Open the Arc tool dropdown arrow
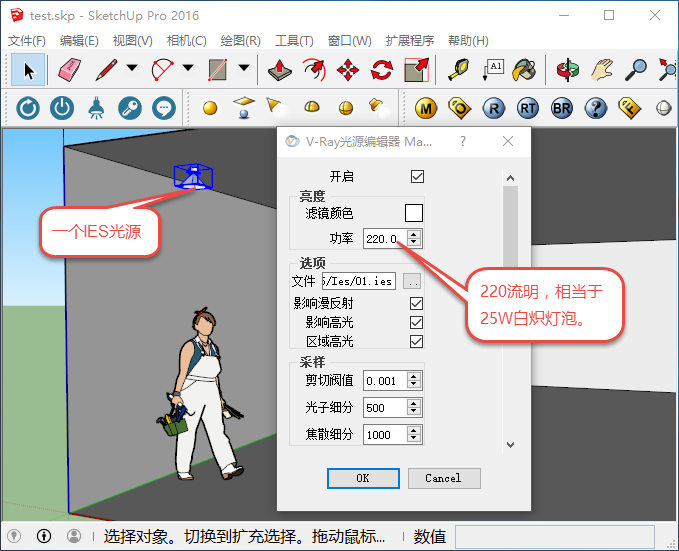679x551 pixels. point(188,68)
